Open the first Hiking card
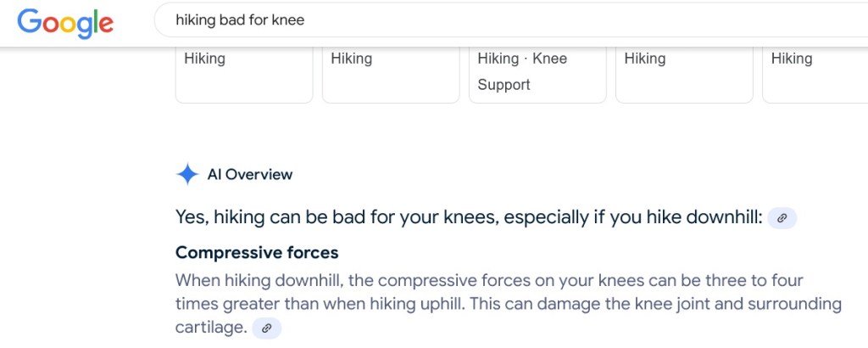The width and height of the screenshot is (868, 348). [x=244, y=74]
